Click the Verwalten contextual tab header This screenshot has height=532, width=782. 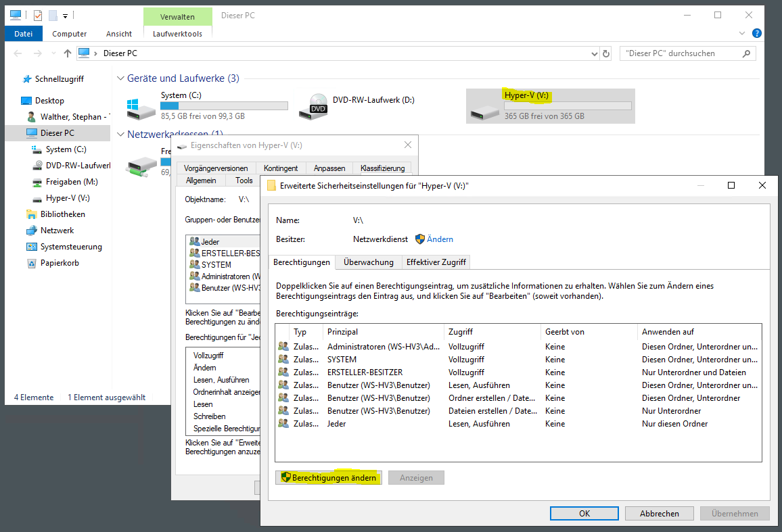(x=177, y=16)
